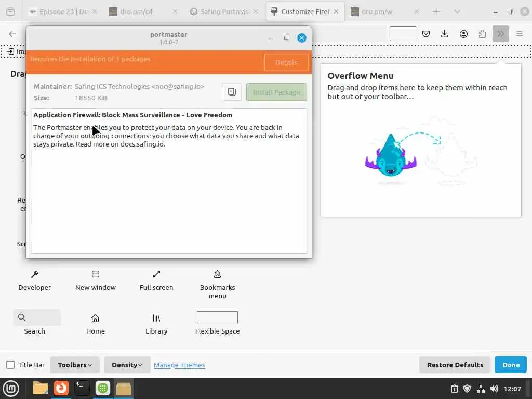The height and width of the screenshot is (399, 532).
Task: Follow the Manage Themes link
Action: [x=179, y=365]
